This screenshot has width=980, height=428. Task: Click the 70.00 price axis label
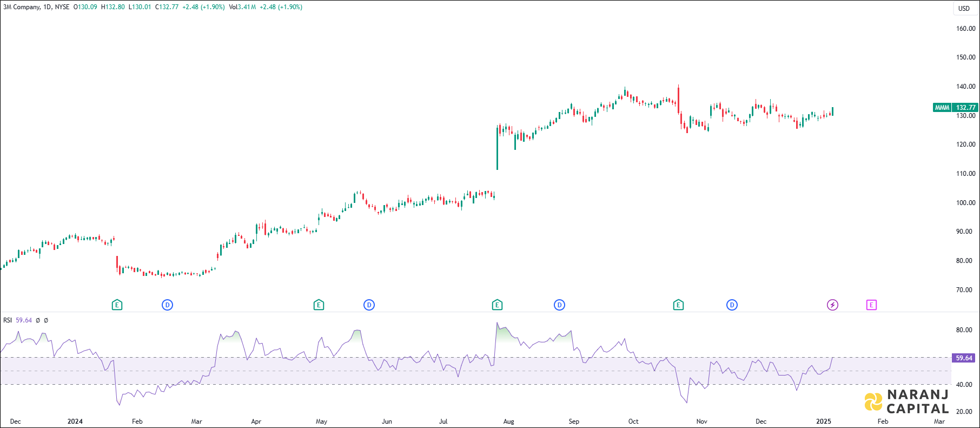(964, 290)
